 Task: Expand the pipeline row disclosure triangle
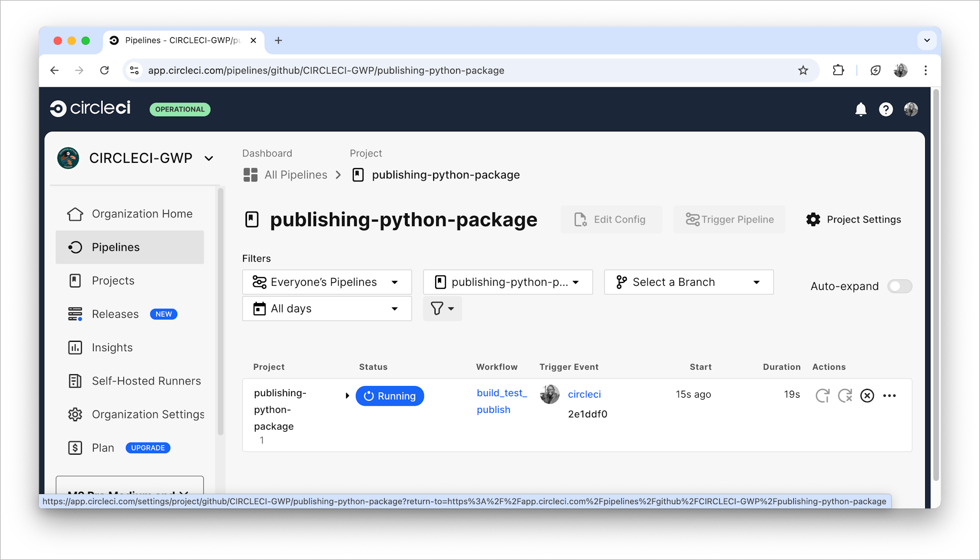(x=347, y=395)
